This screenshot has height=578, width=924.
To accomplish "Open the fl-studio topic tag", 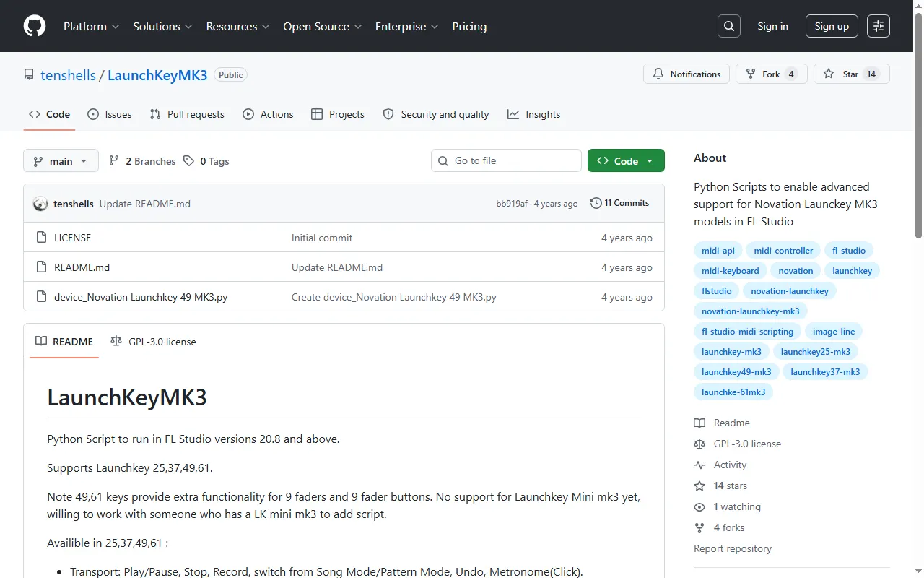I will click(849, 251).
